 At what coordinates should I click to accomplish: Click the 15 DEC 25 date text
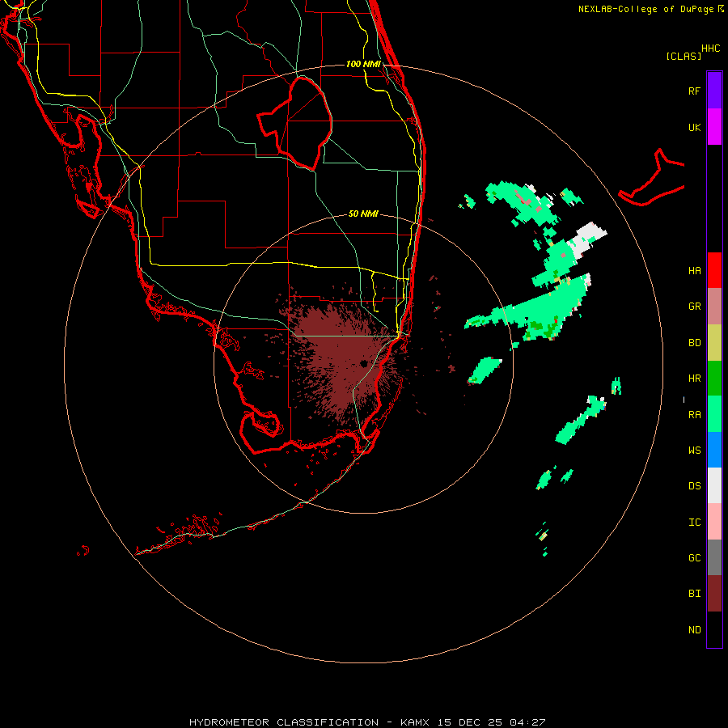pos(470,722)
